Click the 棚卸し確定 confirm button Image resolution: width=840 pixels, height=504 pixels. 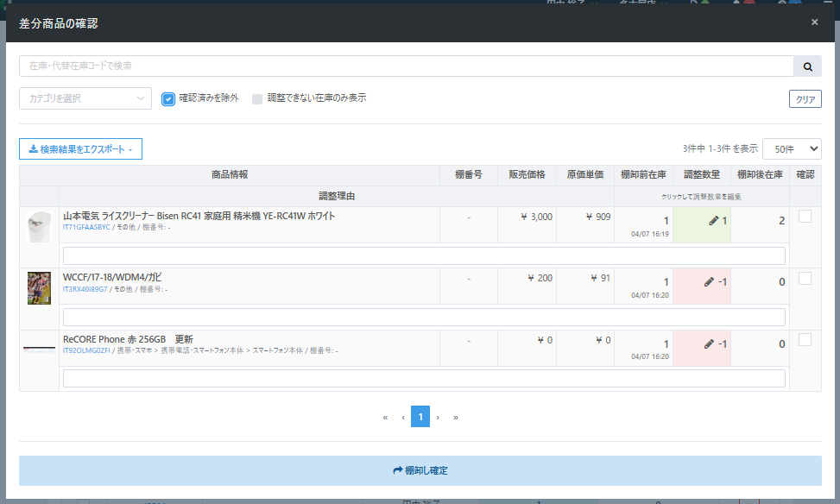point(420,471)
